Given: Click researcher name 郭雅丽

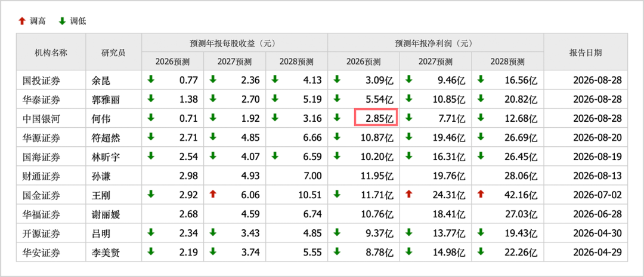Looking at the screenshot, I should [x=106, y=100].
